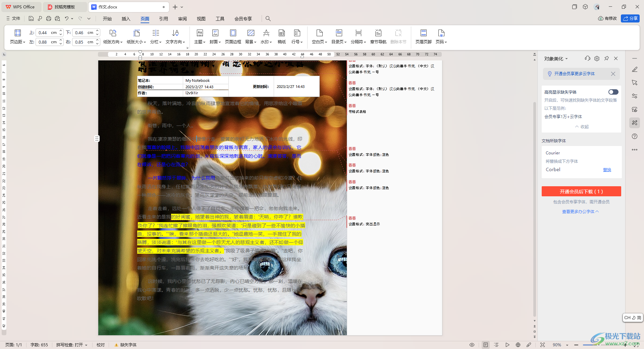The height and width of the screenshot is (349, 644).
Task: Open the zoom percentage dropdown arrow
Action: pyautogui.click(x=567, y=345)
